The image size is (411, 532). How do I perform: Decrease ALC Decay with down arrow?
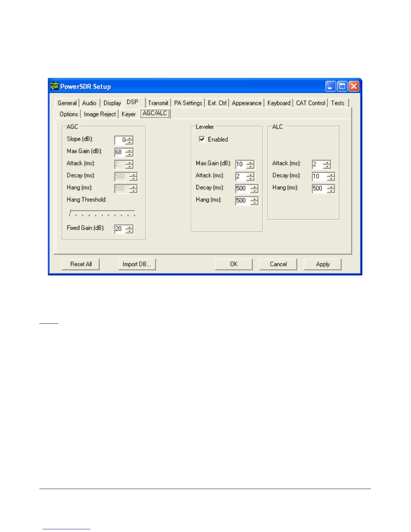331,178
